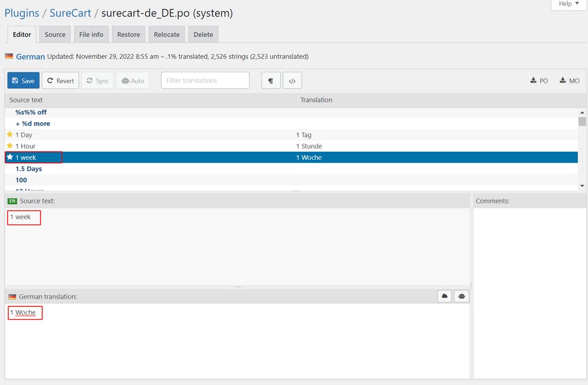
Task: Focus the Filter translations field
Action: [x=205, y=81]
